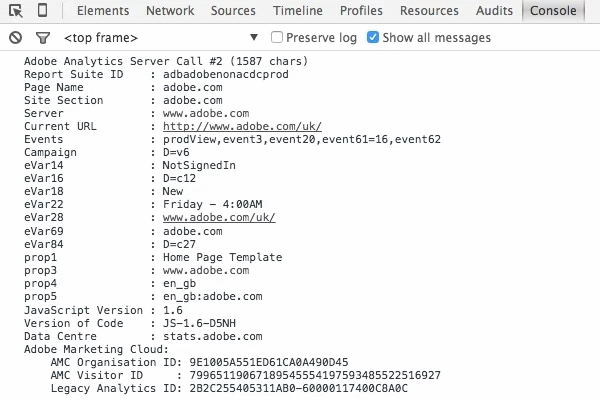Select the Console tab
Image resolution: width=600 pixels, height=400 pixels.
[553, 11]
